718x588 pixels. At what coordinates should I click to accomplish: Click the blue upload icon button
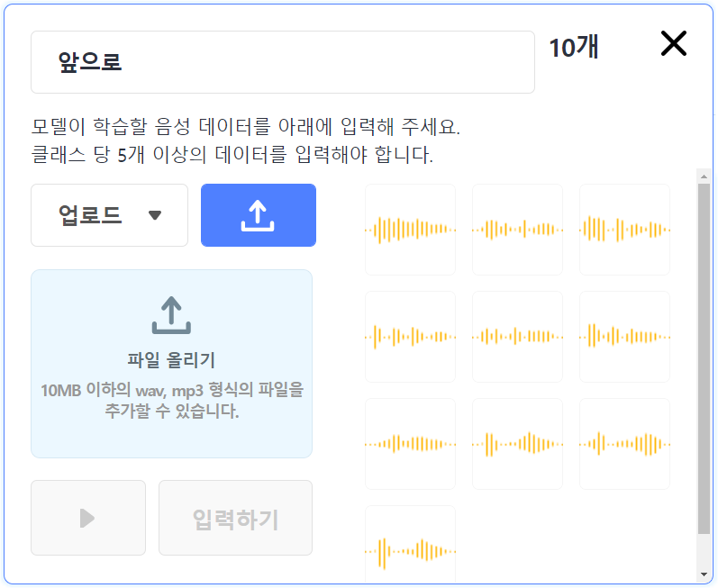coord(259,215)
